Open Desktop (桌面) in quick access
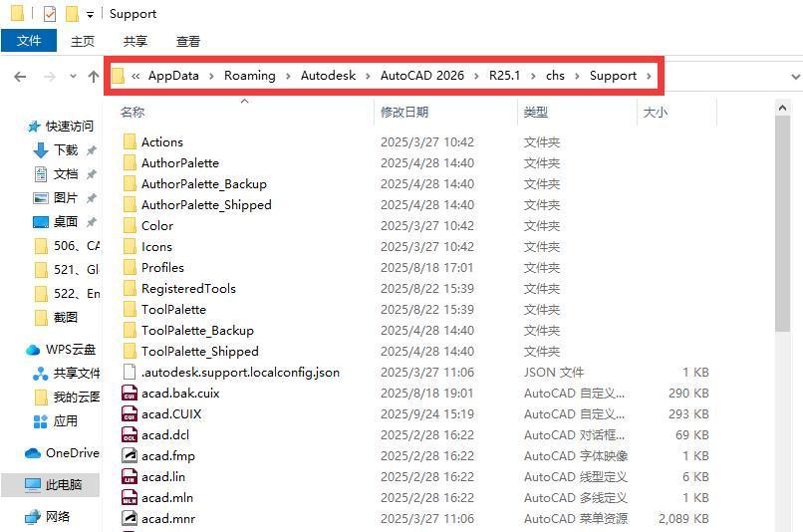The image size is (803, 532). (65, 222)
